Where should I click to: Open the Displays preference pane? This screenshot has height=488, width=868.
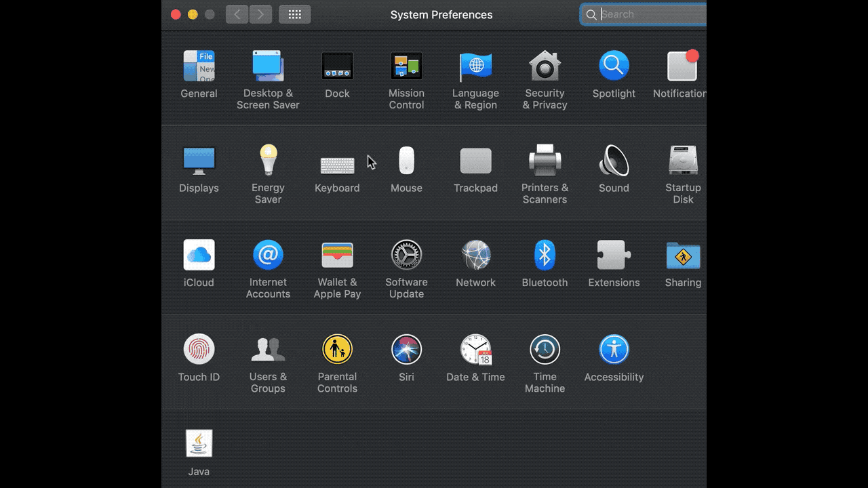coord(199,160)
